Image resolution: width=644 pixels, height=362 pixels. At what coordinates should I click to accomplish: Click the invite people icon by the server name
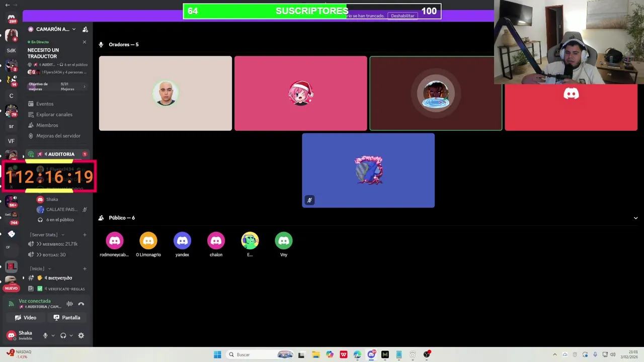[85, 29]
